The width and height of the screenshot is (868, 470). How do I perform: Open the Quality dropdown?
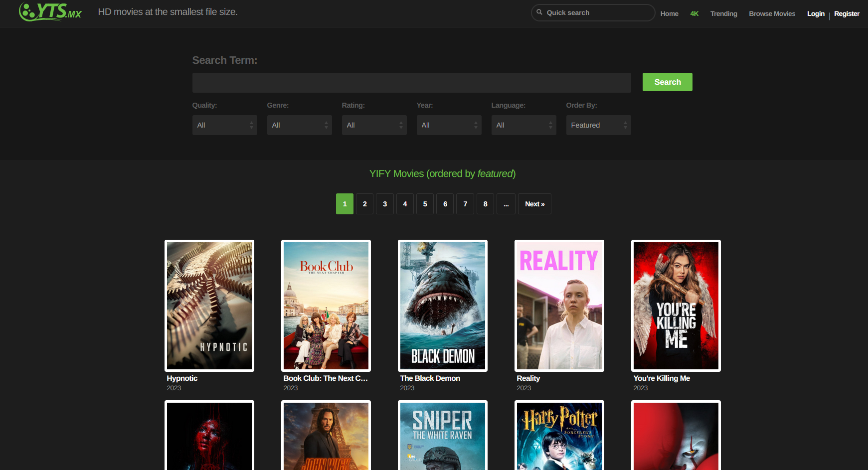pos(225,125)
